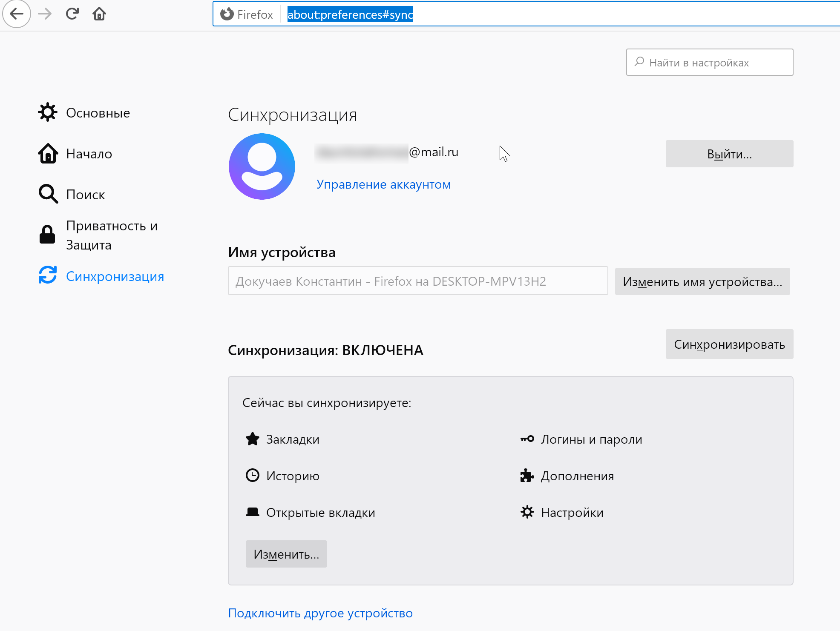Image resolution: width=840 pixels, height=631 pixels.
Task: Open the Основные settings section
Action: (x=98, y=113)
